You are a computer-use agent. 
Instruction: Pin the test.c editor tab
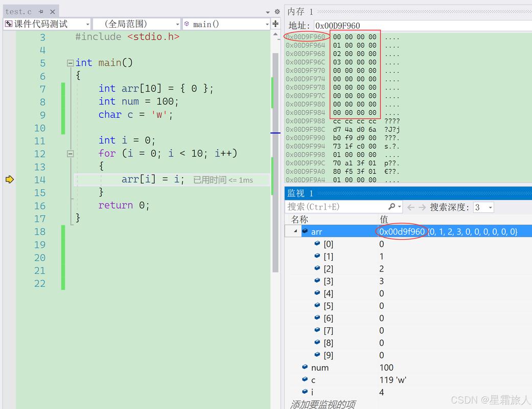coord(41,11)
